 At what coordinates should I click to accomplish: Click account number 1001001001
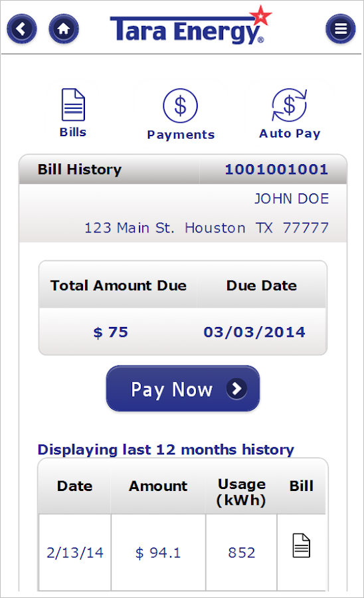276,169
